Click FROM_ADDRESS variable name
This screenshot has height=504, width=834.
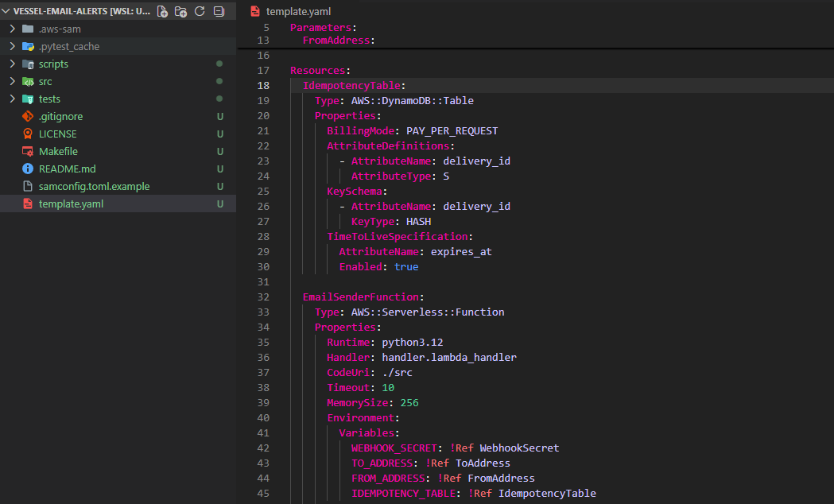pyautogui.click(x=388, y=479)
